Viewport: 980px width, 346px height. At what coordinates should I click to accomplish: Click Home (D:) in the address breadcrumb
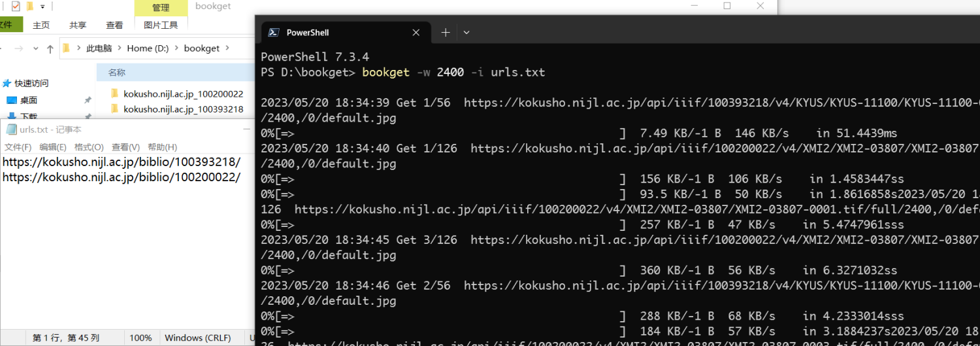pos(148,48)
